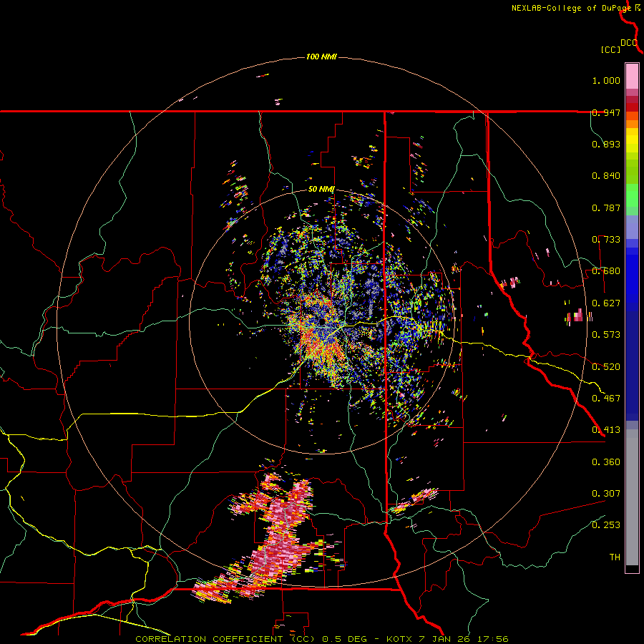Image resolution: width=644 pixels, height=644 pixels.
Task: Click the [CC] legend title
Action: (x=610, y=49)
